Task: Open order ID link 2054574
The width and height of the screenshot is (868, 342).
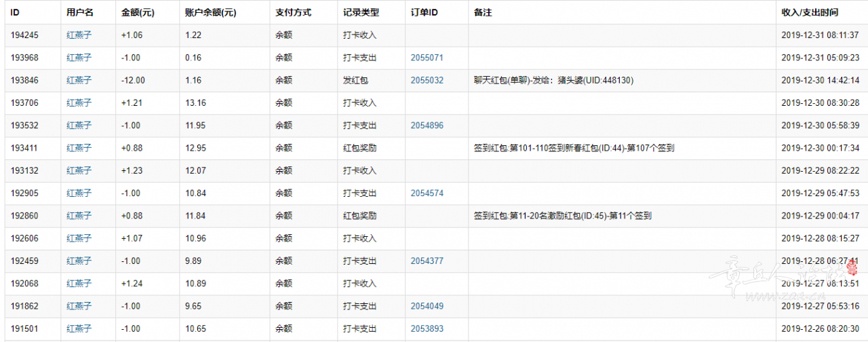Action: coord(427,193)
